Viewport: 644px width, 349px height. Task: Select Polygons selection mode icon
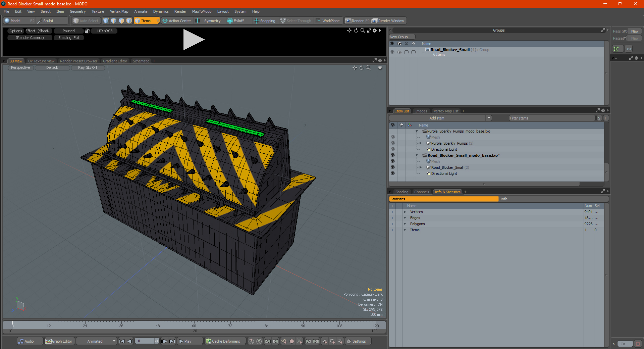(x=121, y=21)
